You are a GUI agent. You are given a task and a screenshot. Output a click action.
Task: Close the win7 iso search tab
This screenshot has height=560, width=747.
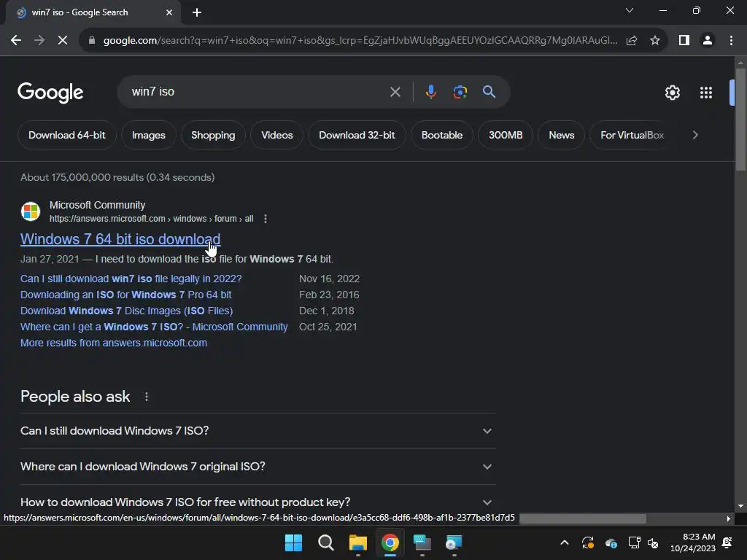[169, 12]
